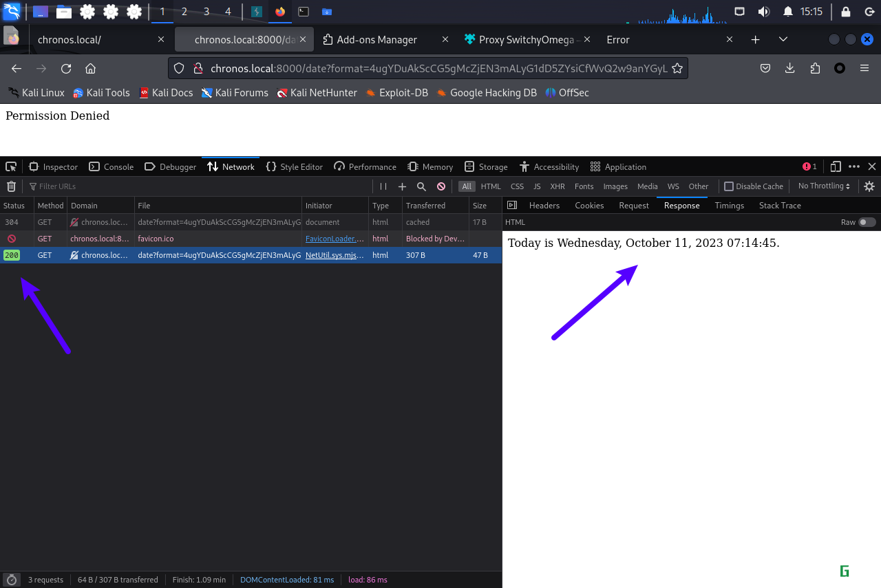Toggle the responsive design mode icon
881x588 pixels.
pos(836,166)
